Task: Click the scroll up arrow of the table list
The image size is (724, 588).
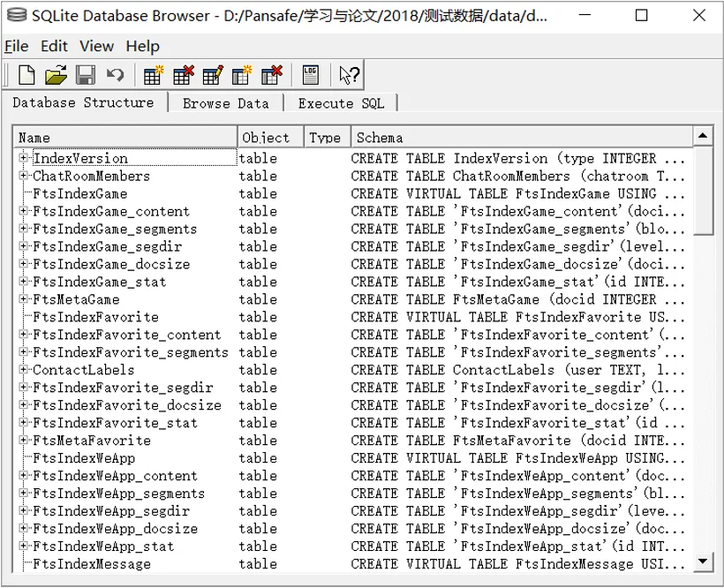Action: 703,136
